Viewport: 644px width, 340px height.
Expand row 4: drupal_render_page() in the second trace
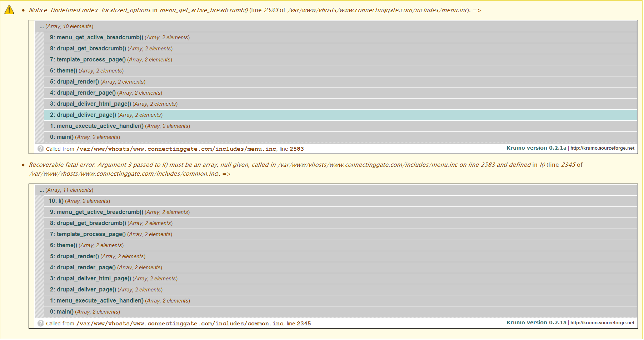point(340,267)
